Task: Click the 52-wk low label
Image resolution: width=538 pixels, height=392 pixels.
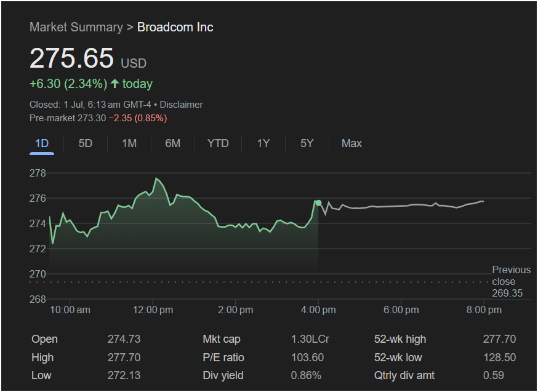Action: point(398,358)
